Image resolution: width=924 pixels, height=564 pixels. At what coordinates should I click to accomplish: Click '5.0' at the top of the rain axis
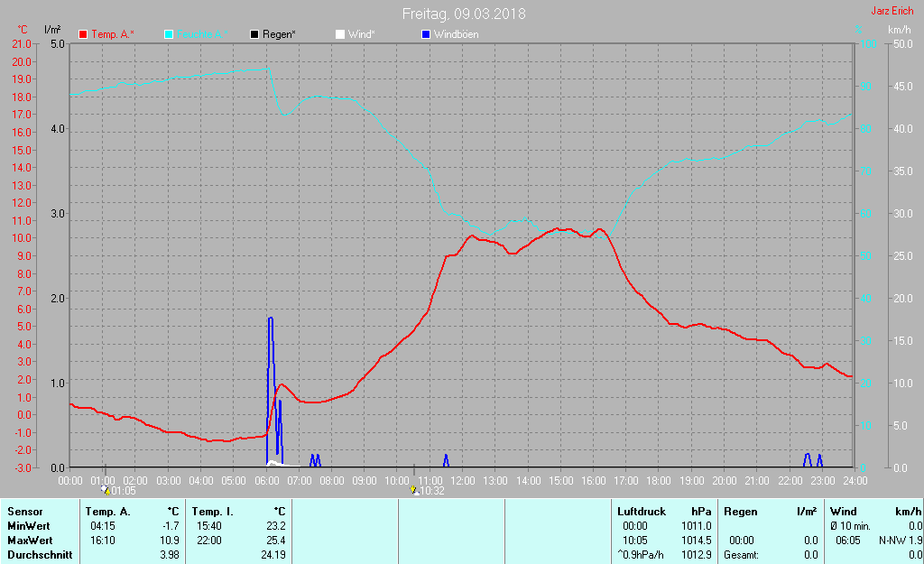coord(58,44)
